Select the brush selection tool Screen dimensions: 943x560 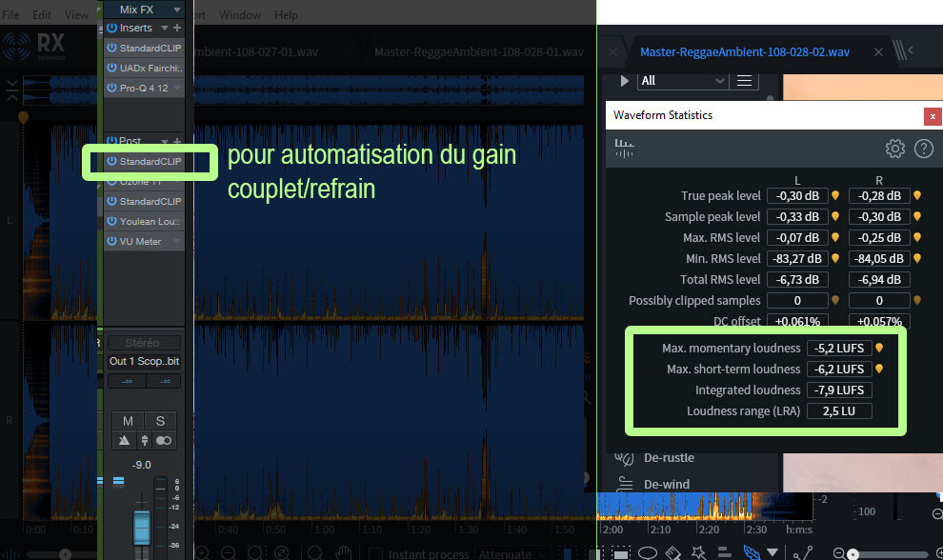tap(673, 552)
